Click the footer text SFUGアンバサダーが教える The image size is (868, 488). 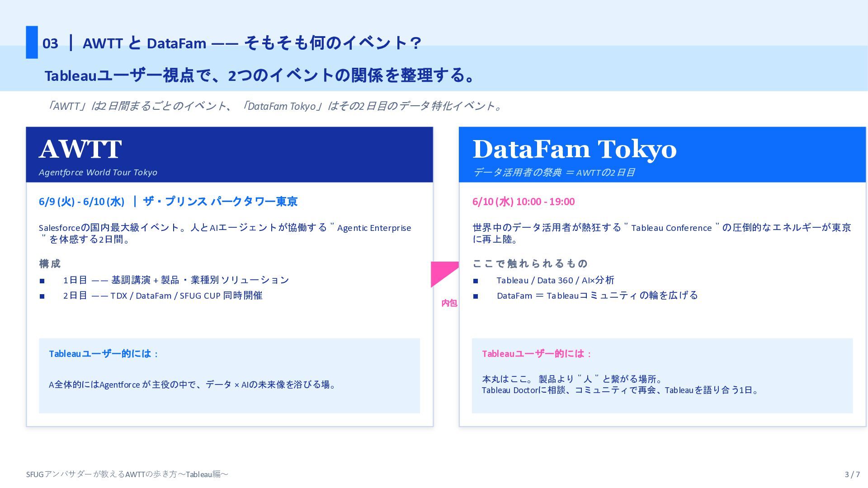click(x=127, y=474)
